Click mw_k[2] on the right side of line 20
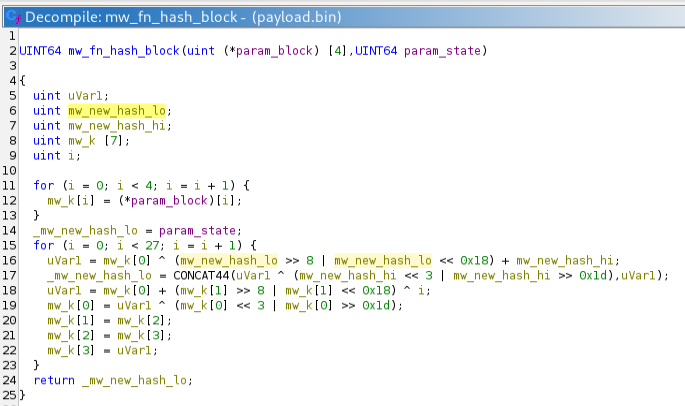Viewport: 685px width, 406px height. tap(141, 320)
